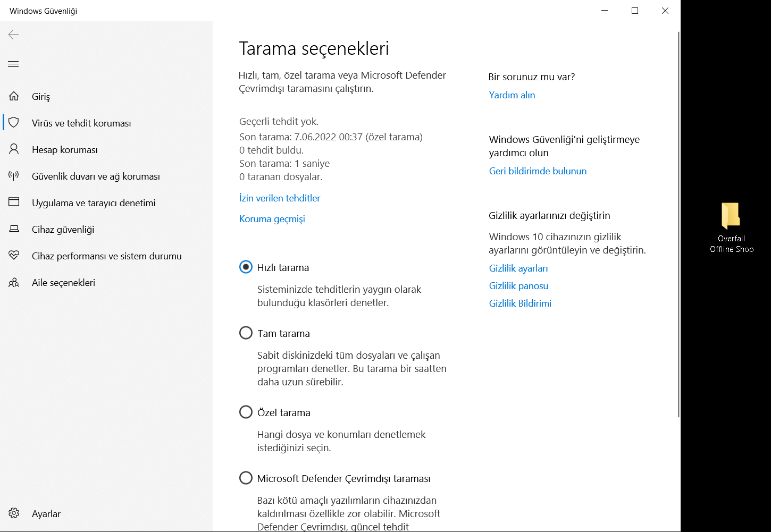Click the back arrow icon

click(x=13, y=35)
